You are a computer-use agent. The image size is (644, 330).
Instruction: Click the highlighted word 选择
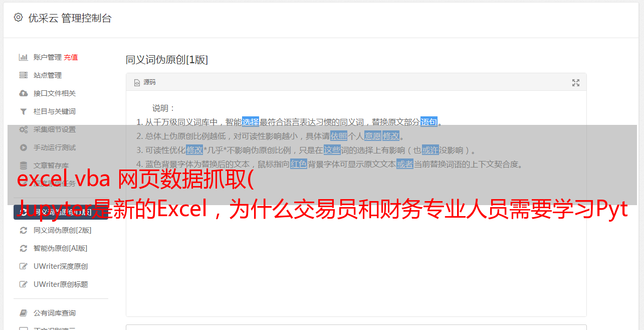[251, 122]
